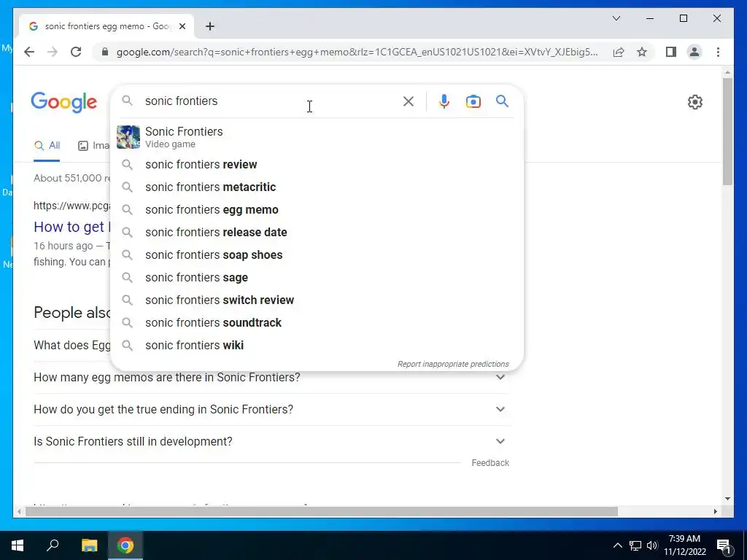The image size is (747, 560).
Task: Click the vertical scrollbar thumb
Action: (727, 131)
